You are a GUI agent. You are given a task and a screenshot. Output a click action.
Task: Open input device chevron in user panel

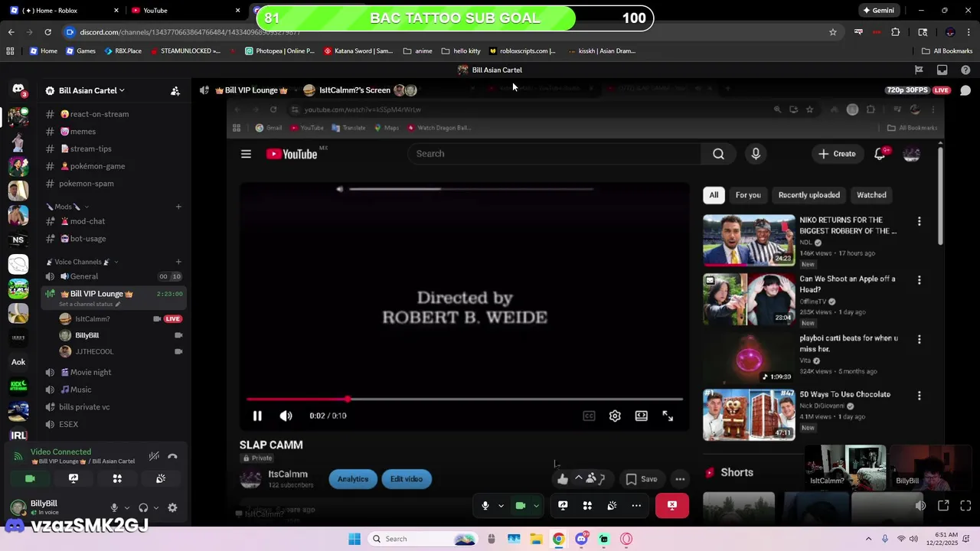126,507
